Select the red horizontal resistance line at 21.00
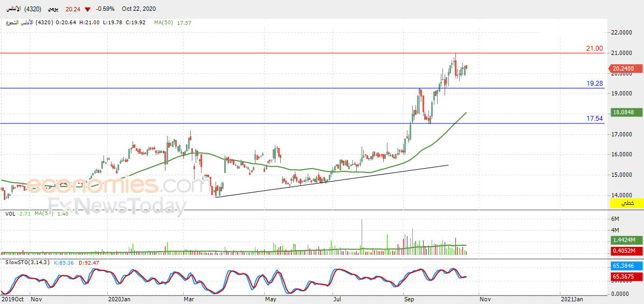Screen dimensions: 644x304 pos(303,53)
